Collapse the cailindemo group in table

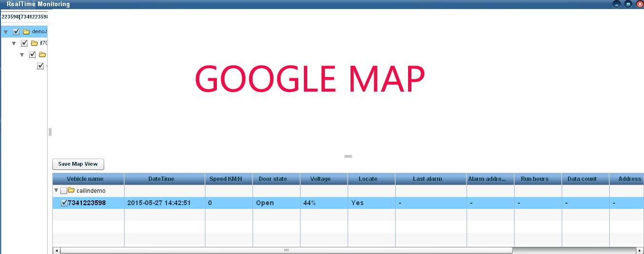click(56, 191)
